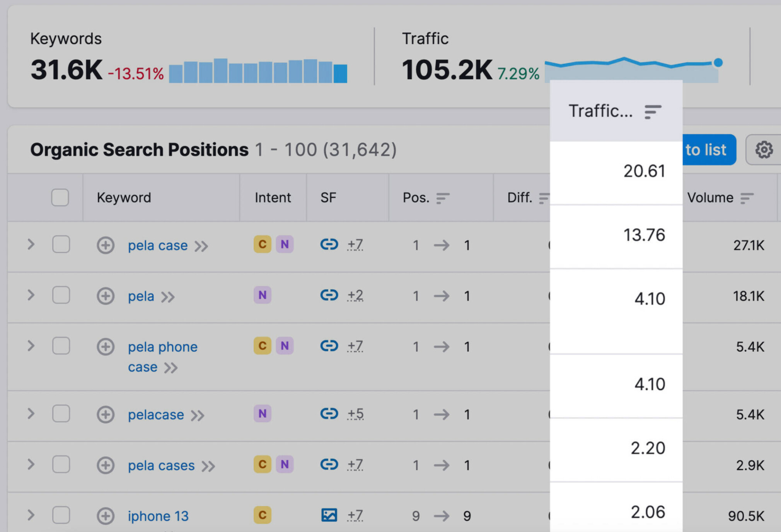
Task: Click the Keywords trend bar chart
Action: click(258, 71)
